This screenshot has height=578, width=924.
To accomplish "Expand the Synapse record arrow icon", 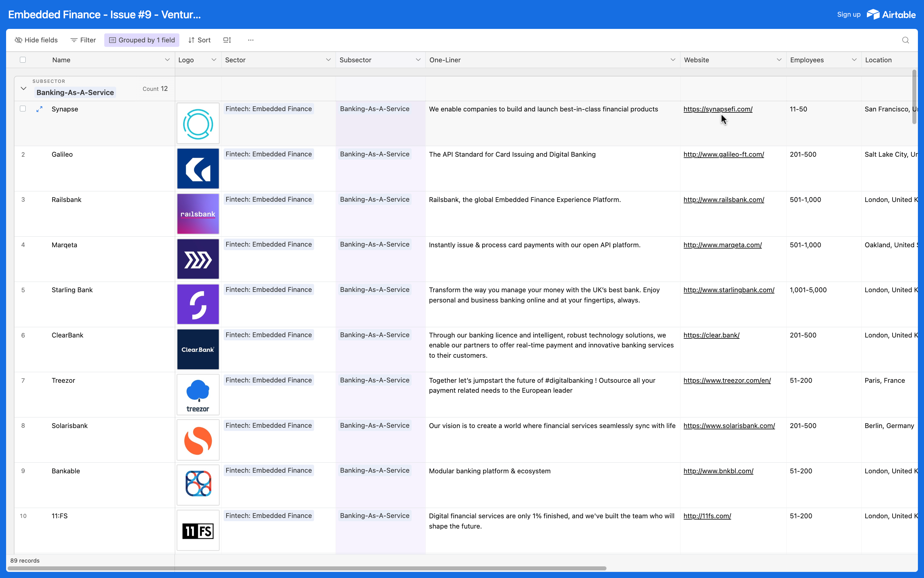I will click(x=39, y=109).
